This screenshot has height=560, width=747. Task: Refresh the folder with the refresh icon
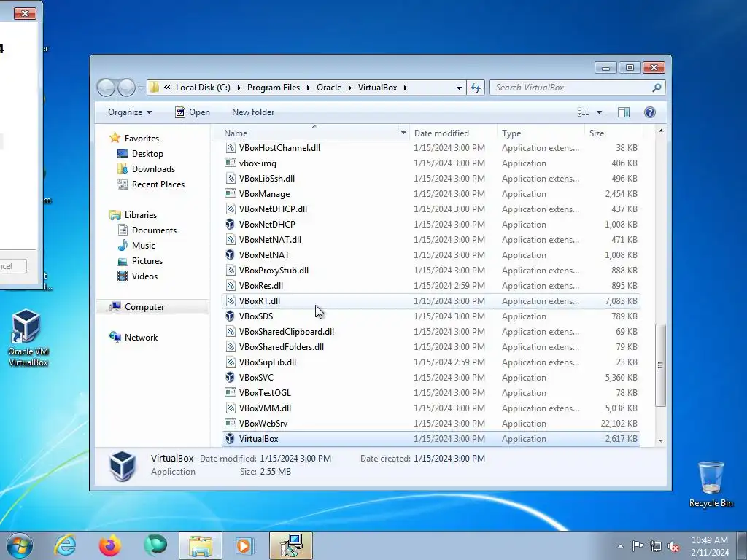(x=476, y=87)
